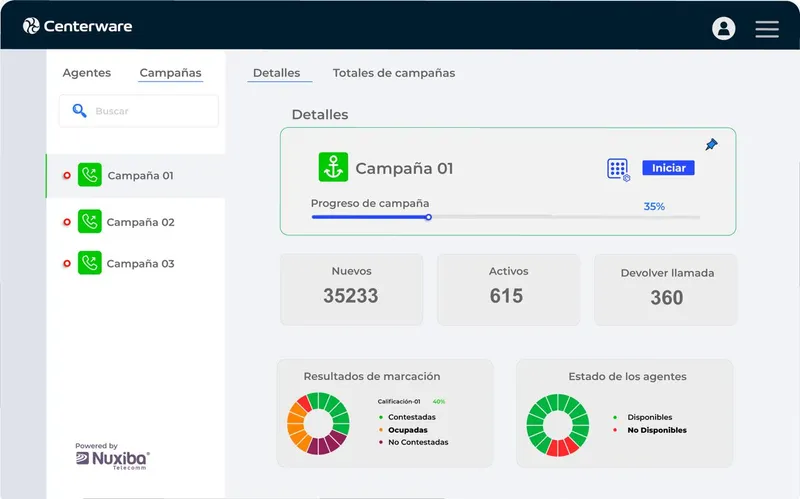
Task: Open the Nuevos 35233 card
Action: pos(352,289)
